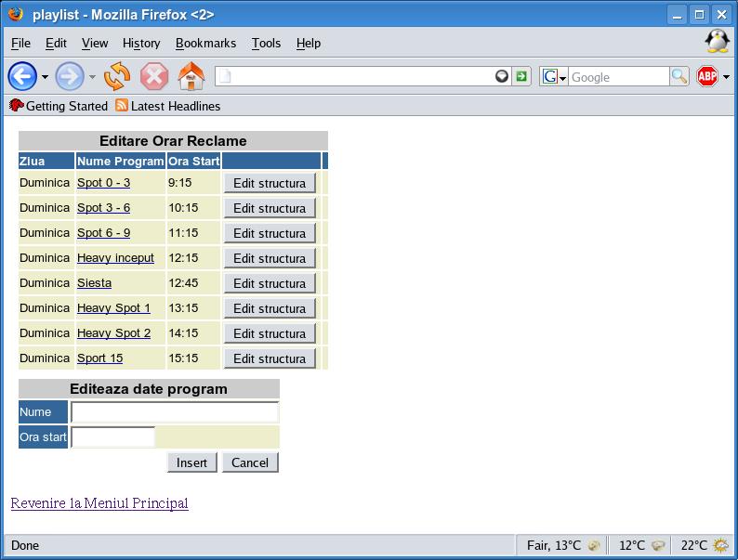The image size is (738, 560).
Task: Click the weather icon next to Fair, 13°C
Action: pos(594,545)
